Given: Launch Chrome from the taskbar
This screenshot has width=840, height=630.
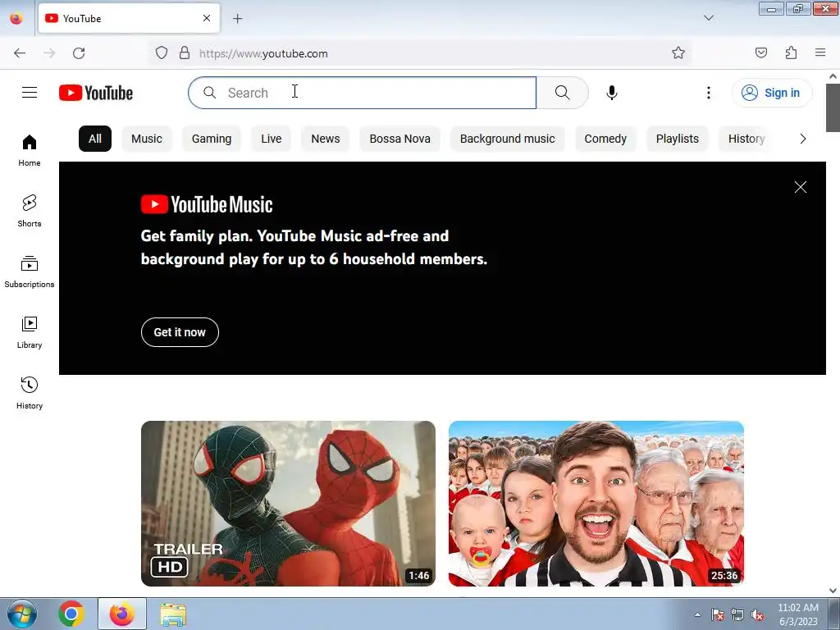Looking at the screenshot, I should click(x=71, y=614).
